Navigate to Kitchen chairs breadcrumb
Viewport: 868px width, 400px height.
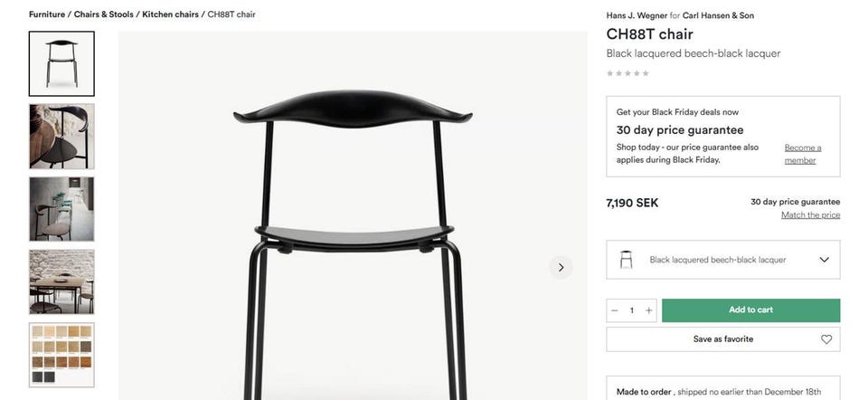(x=171, y=14)
